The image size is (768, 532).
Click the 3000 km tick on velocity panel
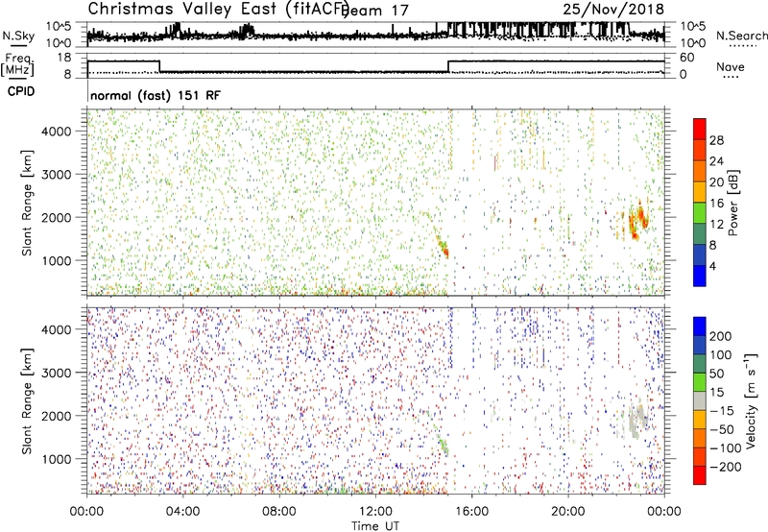[x=57, y=373]
